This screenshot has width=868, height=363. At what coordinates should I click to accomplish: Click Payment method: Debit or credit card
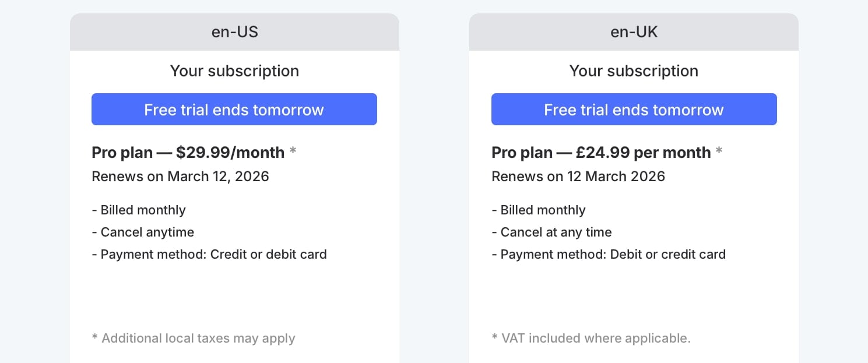[x=609, y=255]
